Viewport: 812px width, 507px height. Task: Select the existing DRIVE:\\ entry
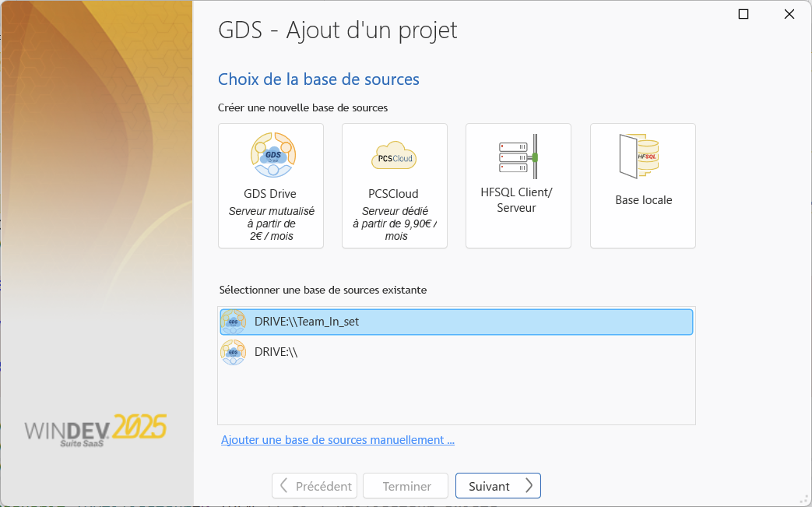coord(456,353)
